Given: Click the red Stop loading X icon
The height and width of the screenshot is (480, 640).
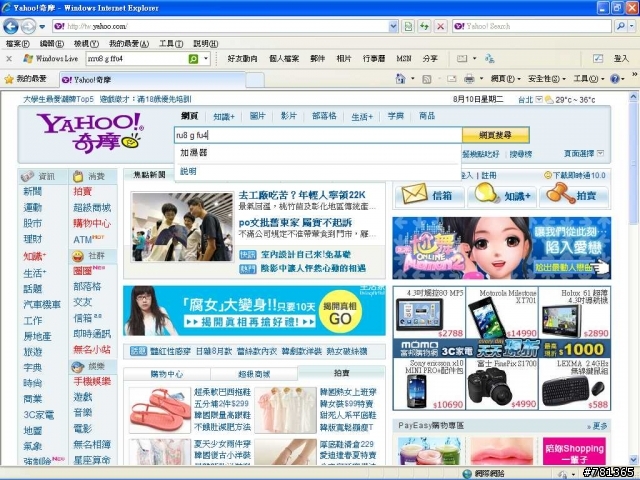Looking at the screenshot, I should pyautogui.click(x=440, y=27).
